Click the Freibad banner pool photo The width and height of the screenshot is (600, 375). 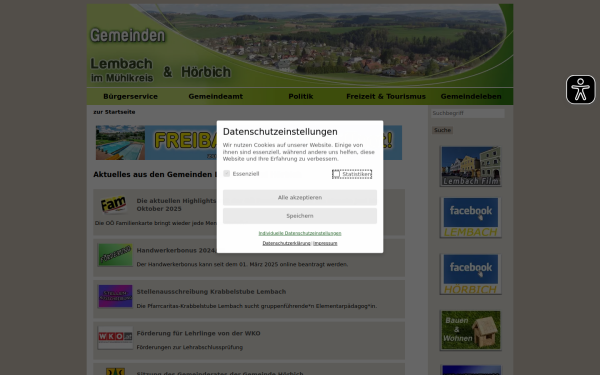point(120,142)
